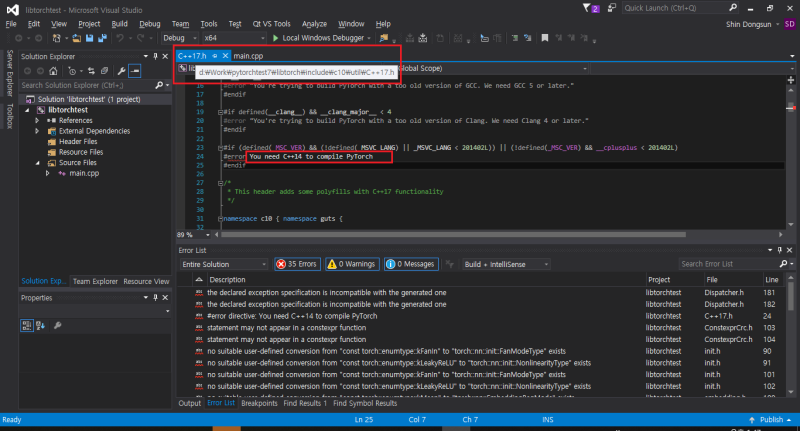Toggle outlining at code line 19
The height and width of the screenshot is (431, 800).
tap(220, 112)
